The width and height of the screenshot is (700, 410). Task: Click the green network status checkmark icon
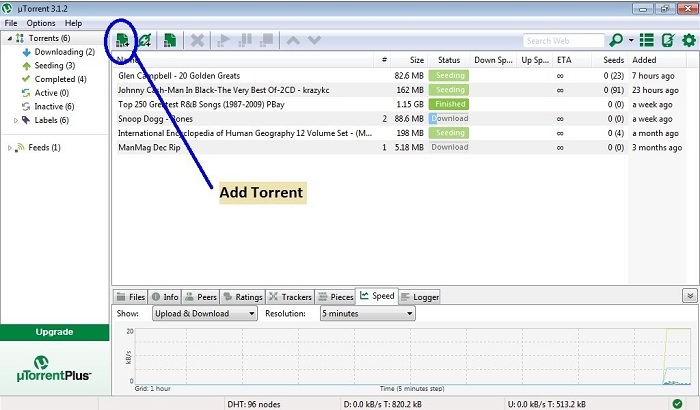pyautogui.click(x=677, y=403)
